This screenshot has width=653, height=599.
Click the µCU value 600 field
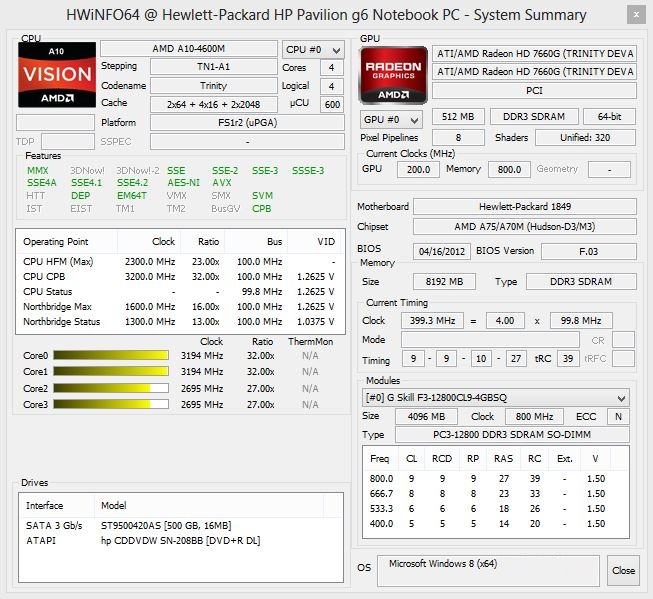[x=332, y=104]
